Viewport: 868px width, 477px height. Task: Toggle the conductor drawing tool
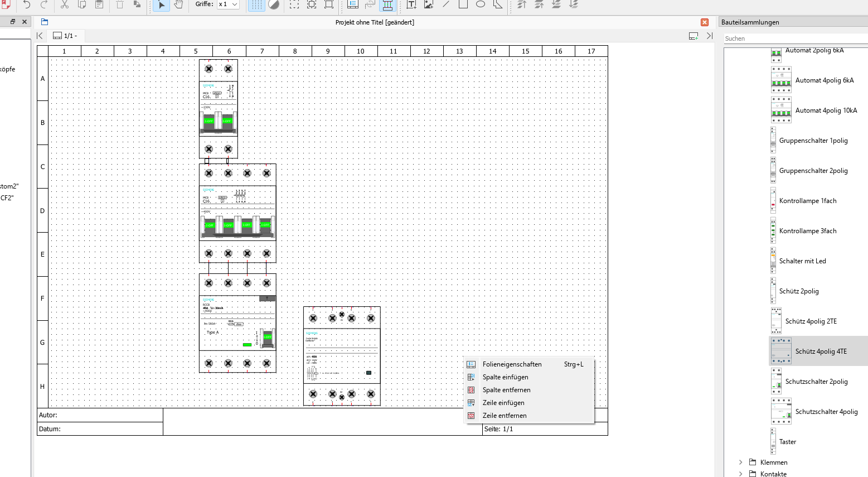click(x=387, y=5)
